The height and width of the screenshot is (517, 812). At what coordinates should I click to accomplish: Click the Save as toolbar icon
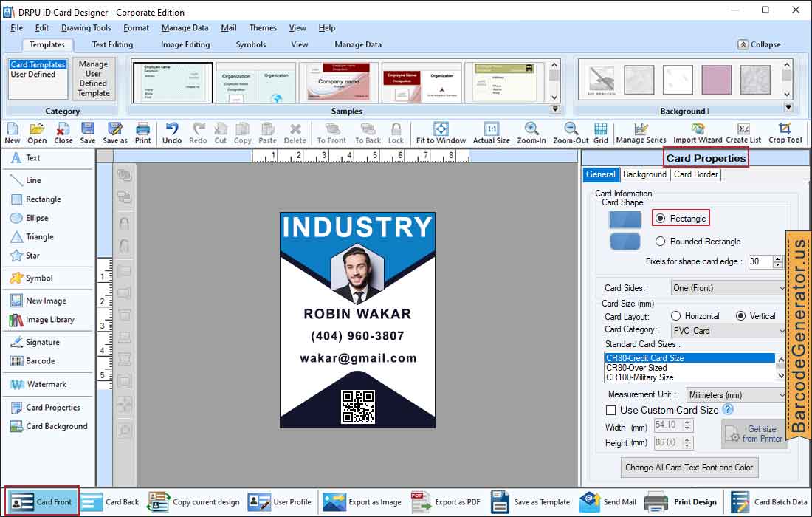115,133
